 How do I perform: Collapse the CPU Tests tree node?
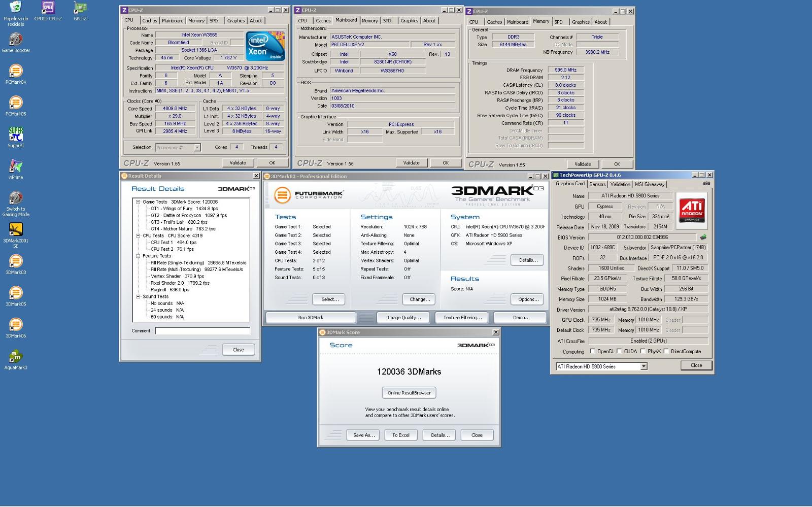(138, 235)
